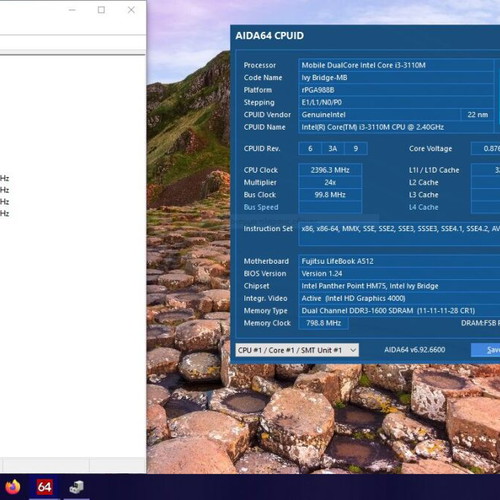Click CPUID Rev. stepping value 9
Screen dimensions: 500x500
click(x=356, y=148)
